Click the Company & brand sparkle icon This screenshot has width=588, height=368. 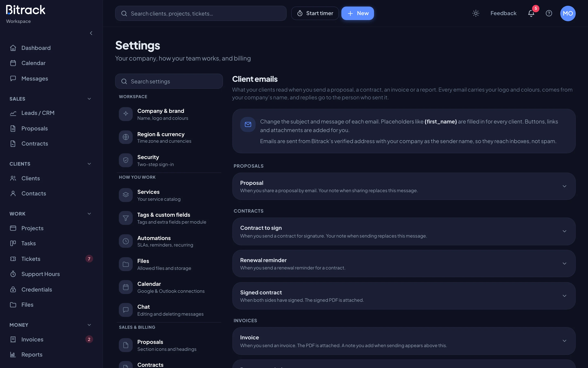[x=126, y=114]
